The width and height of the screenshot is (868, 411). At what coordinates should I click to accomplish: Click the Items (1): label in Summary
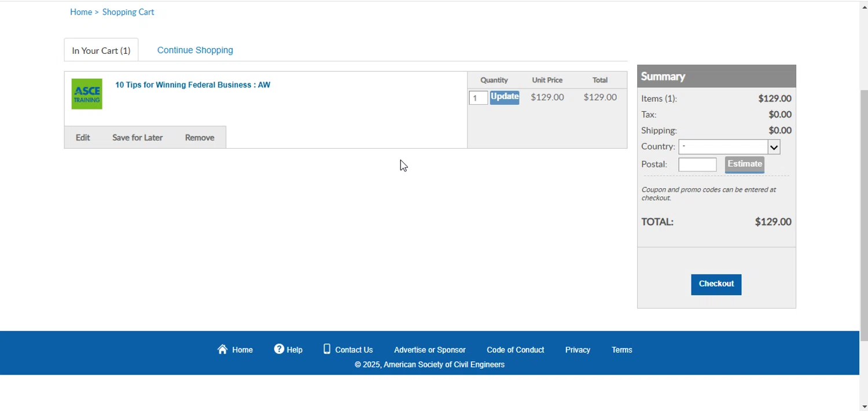659,99
